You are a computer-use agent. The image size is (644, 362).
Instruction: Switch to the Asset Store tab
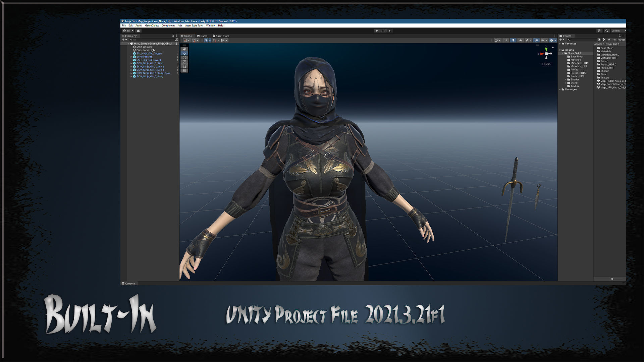(x=221, y=36)
